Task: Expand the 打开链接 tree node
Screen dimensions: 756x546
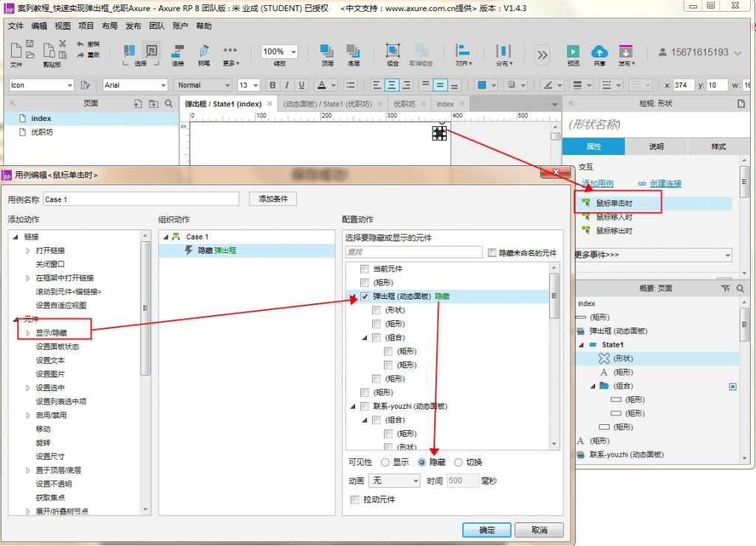Action: click(x=29, y=250)
